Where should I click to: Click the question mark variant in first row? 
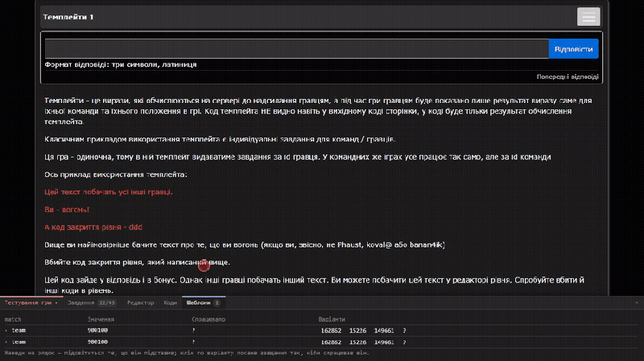[x=405, y=330]
